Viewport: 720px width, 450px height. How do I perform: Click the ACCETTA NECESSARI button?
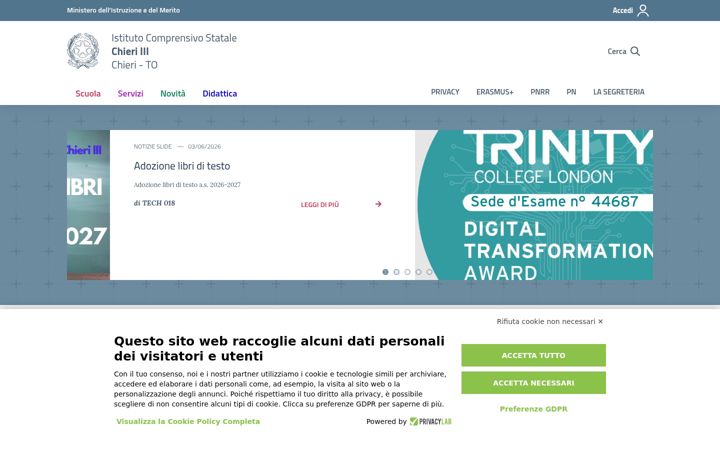point(533,382)
